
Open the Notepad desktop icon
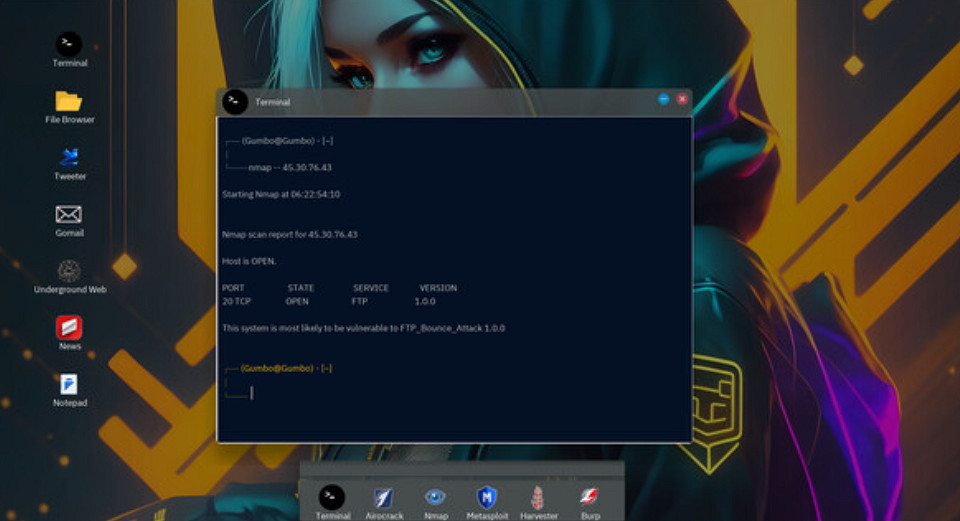[x=69, y=384]
